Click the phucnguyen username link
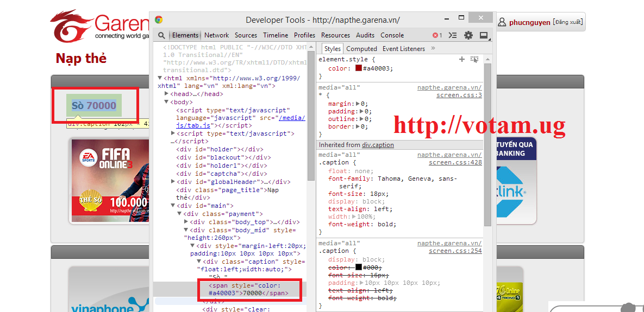 click(x=529, y=22)
